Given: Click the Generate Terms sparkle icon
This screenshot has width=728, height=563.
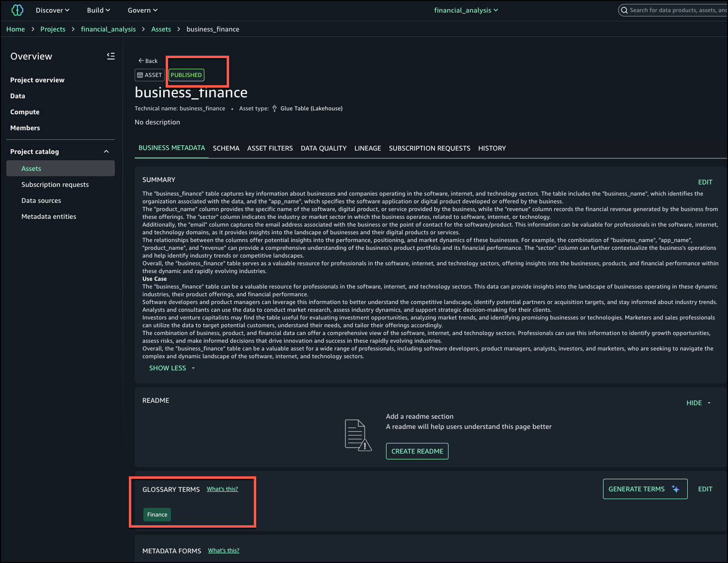Looking at the screenshot, I should [676, 489].
